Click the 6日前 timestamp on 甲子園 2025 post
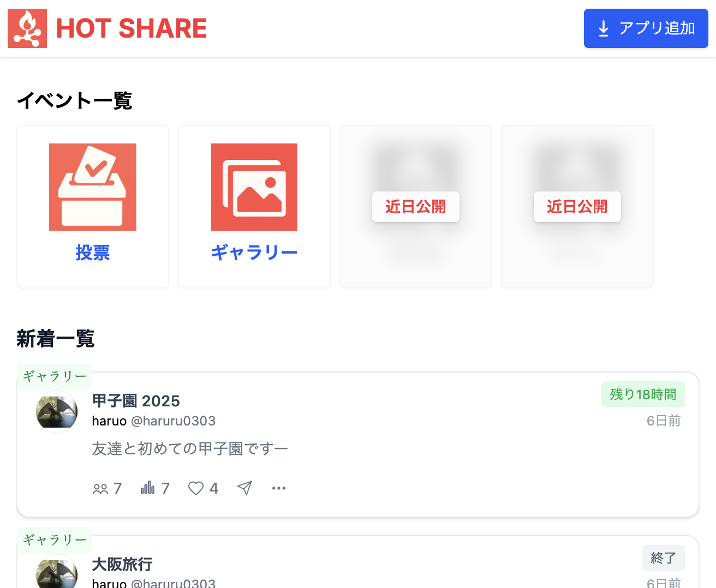Viewport: 716px width, 588px height. click(x=664, y=421)
